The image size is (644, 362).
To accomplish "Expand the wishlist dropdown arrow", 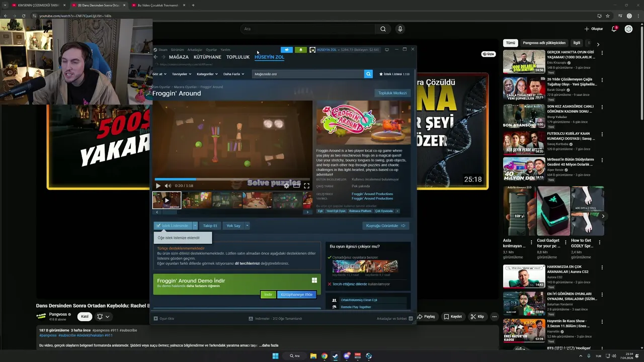I will pyautogui.click(x=195, y=226).
